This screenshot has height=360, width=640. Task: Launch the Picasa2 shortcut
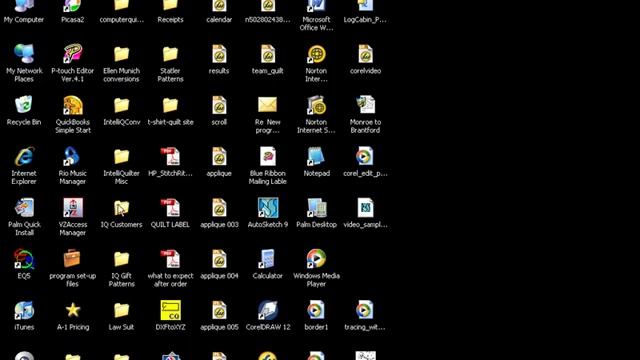click(x=73, y=6)
